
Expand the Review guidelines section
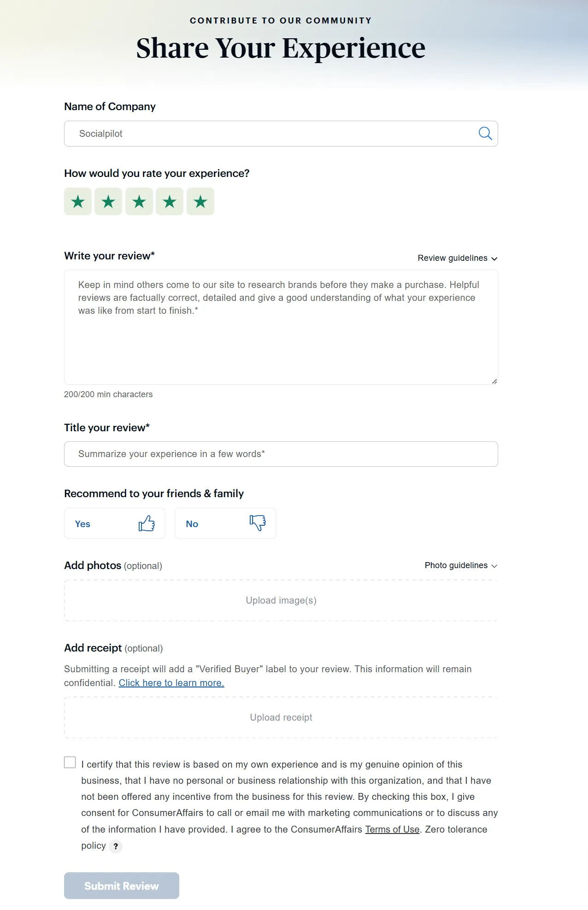click(x=458, y=258)
